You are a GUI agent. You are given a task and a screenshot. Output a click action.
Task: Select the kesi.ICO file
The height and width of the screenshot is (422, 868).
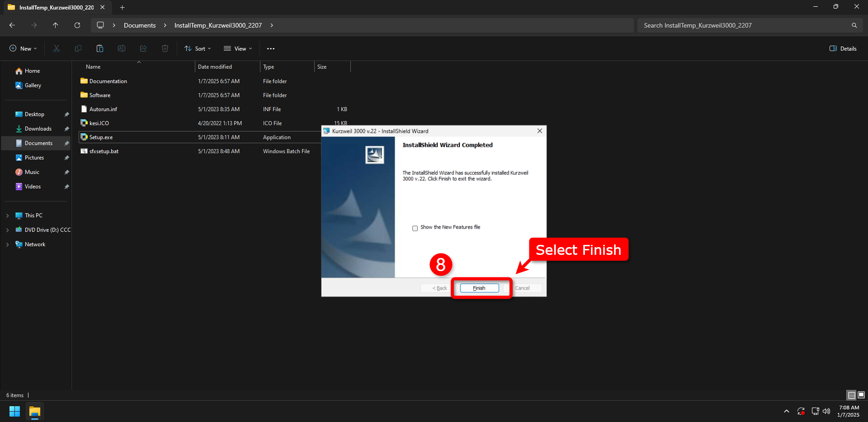(x=99, y=123)
